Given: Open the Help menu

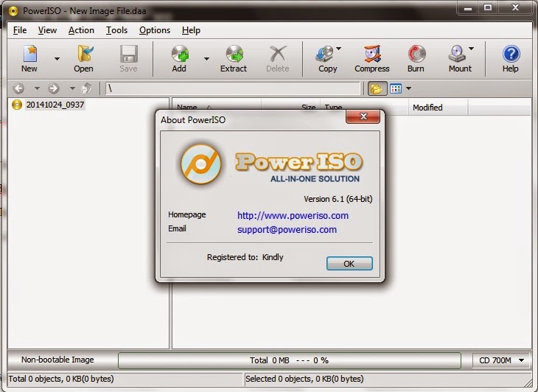Looking at the screenshot, I should pyautogui.click(x=191, y=30).
